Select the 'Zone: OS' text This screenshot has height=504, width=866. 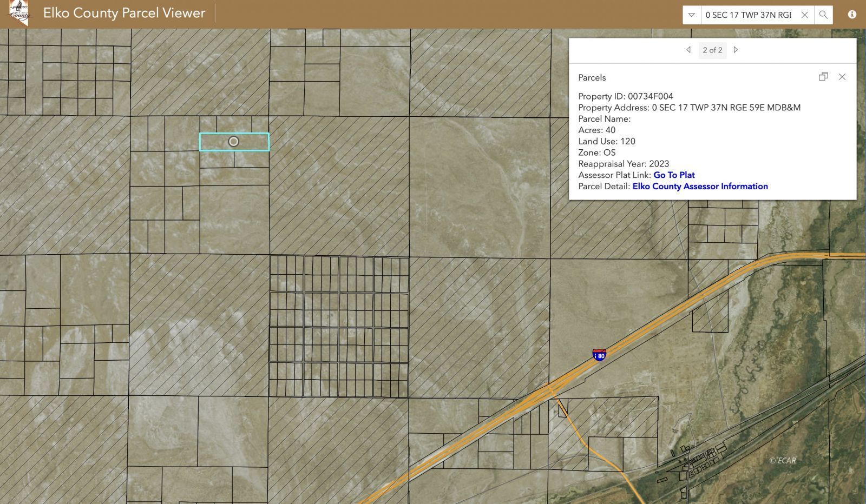click(x=596, y=152)
